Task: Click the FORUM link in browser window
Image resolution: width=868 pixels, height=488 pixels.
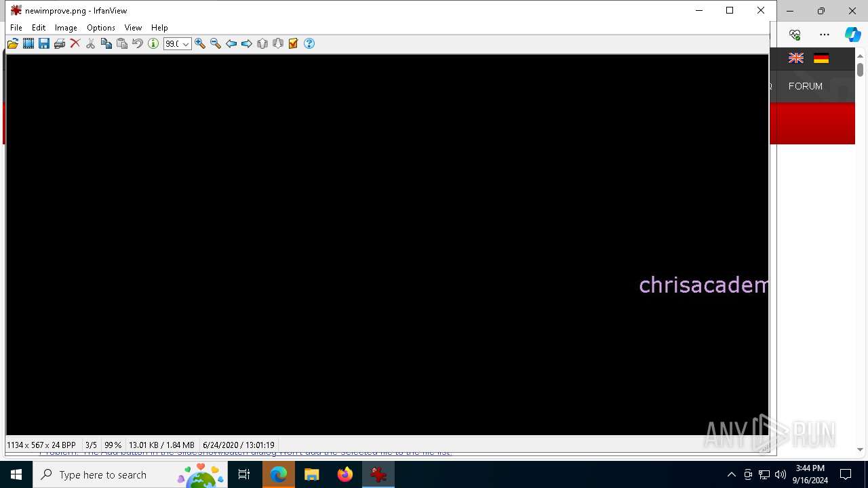Action: (806, 86)
